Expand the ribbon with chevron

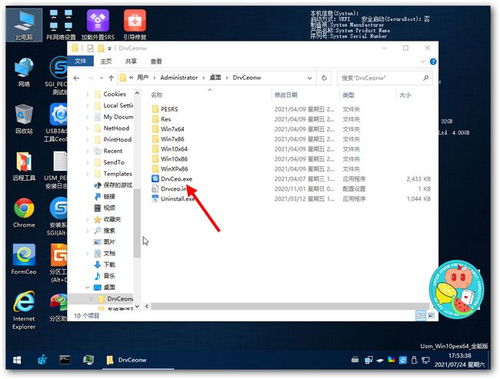click(423, 62)
